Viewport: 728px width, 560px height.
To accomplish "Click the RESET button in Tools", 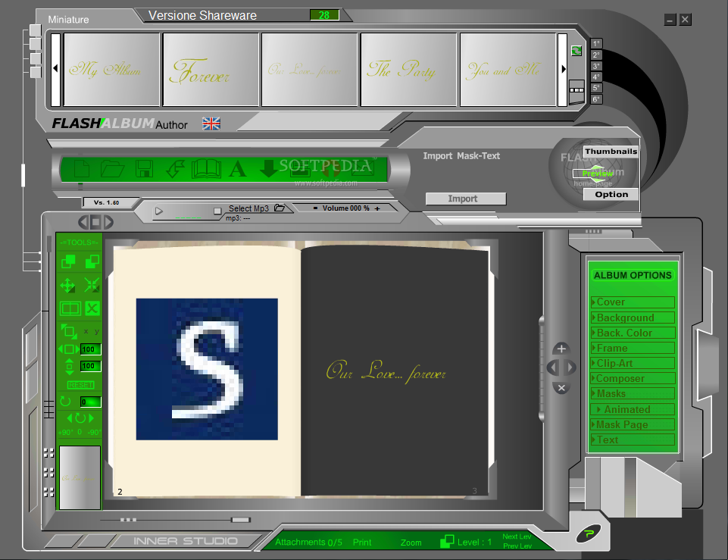I will [x=81, y=385].
